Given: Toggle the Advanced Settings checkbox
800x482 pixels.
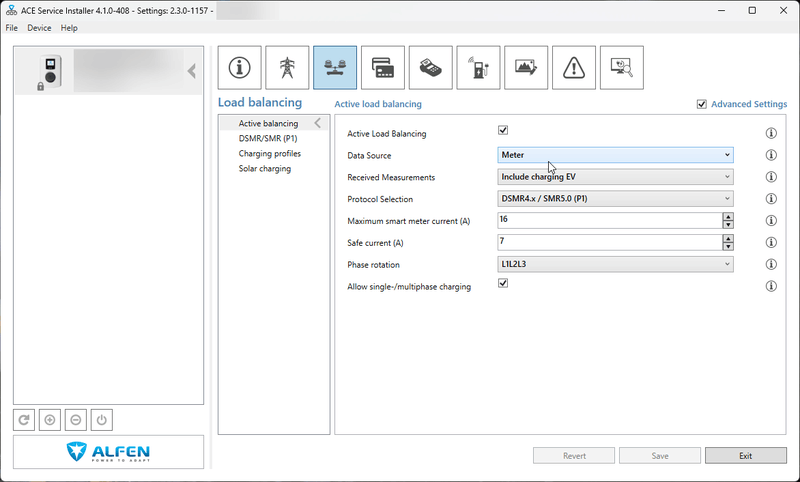Looking at the screenshot, I should [x=702, y=104].
